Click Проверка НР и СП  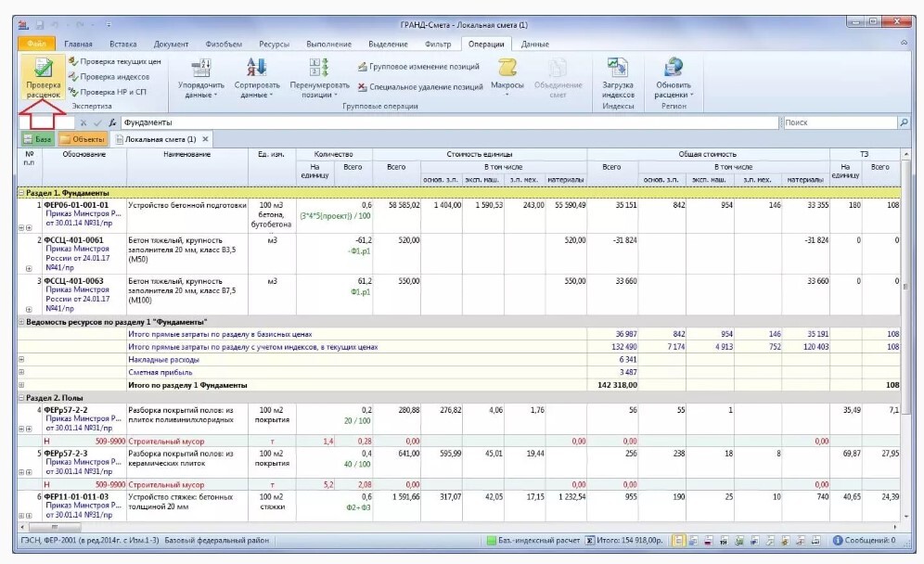111,92
